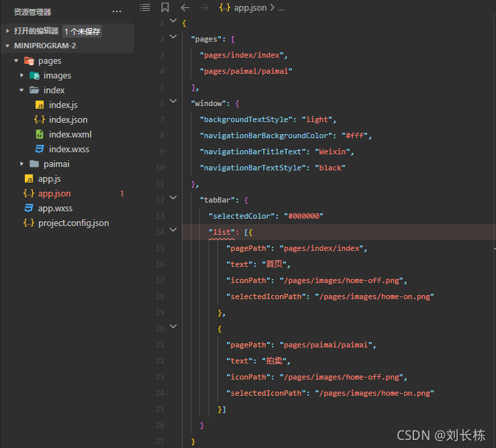496x448 pixels.
Task: Fold the pages array at line 2
Action: (x=173, y=37)
